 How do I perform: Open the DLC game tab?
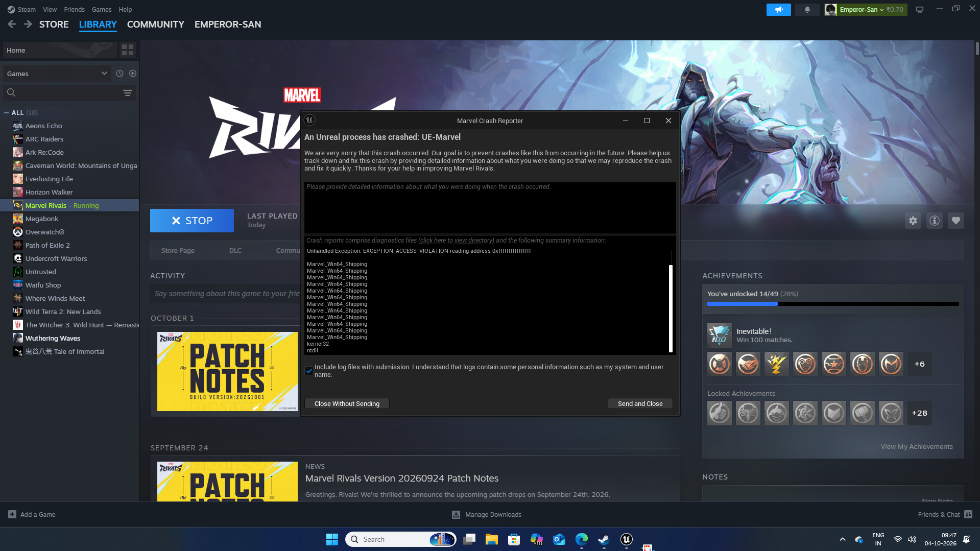coord(235,250)
